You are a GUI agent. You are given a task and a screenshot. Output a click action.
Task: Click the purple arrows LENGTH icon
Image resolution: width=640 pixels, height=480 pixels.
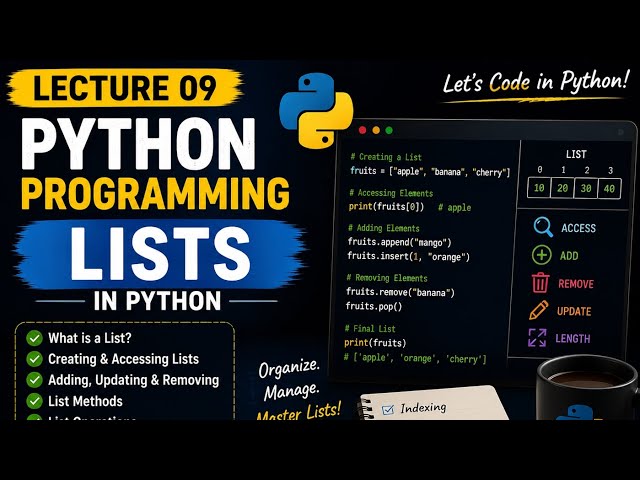click(537, 338)
